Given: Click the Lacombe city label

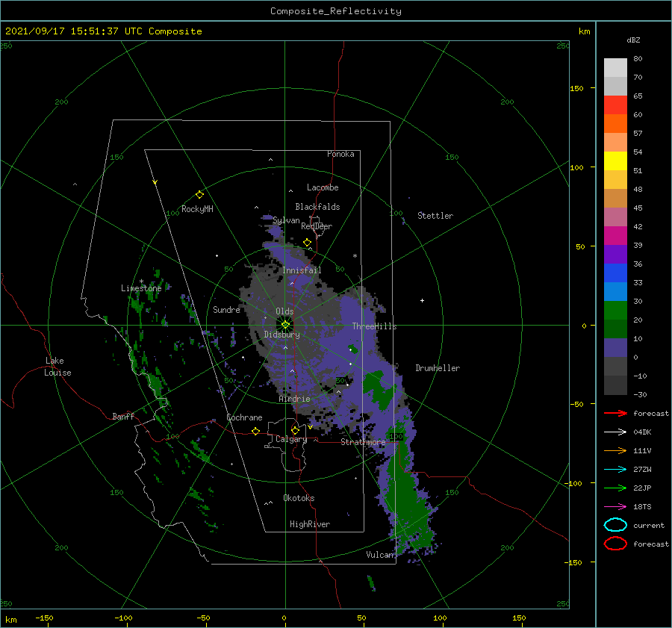Looking at the screenshot, I should pos(323,187).
